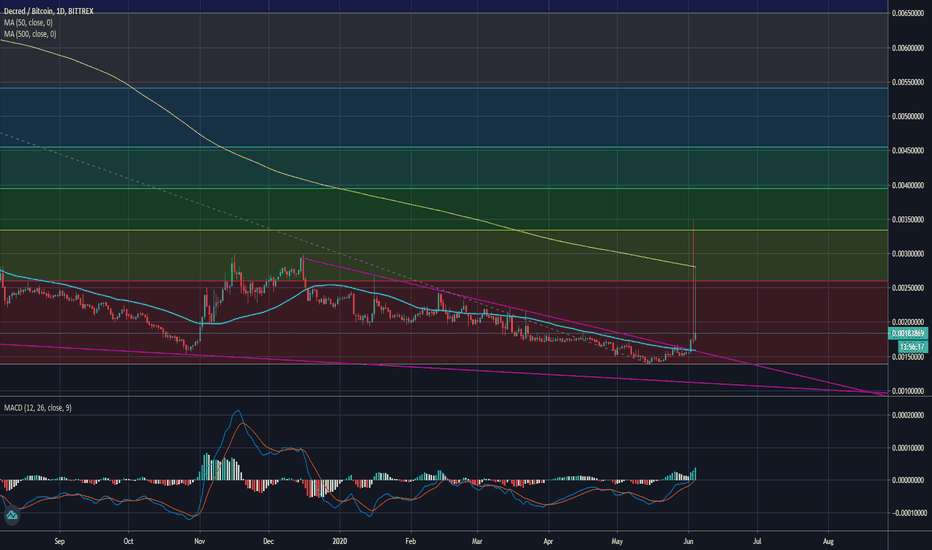The height and width of the screenshot is (550, 932).
Task: Click the Jun label on time axis
Action: click(688, 542)
